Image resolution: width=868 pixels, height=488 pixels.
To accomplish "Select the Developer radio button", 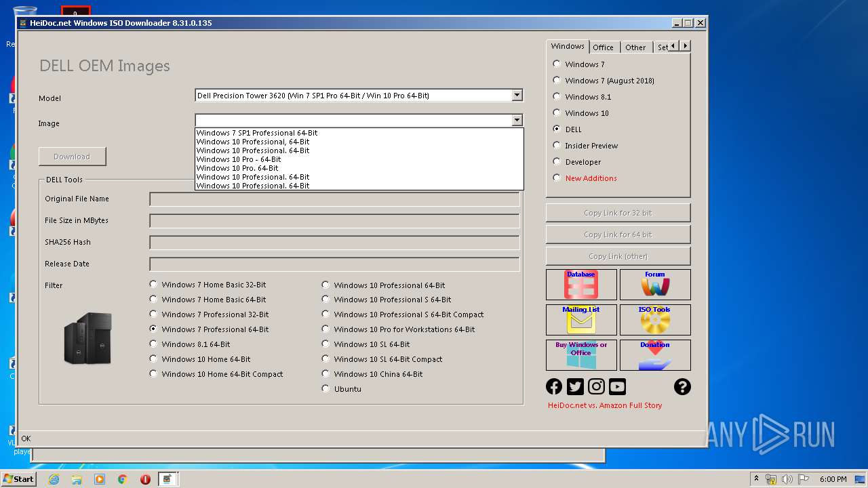I will (557, 161).
